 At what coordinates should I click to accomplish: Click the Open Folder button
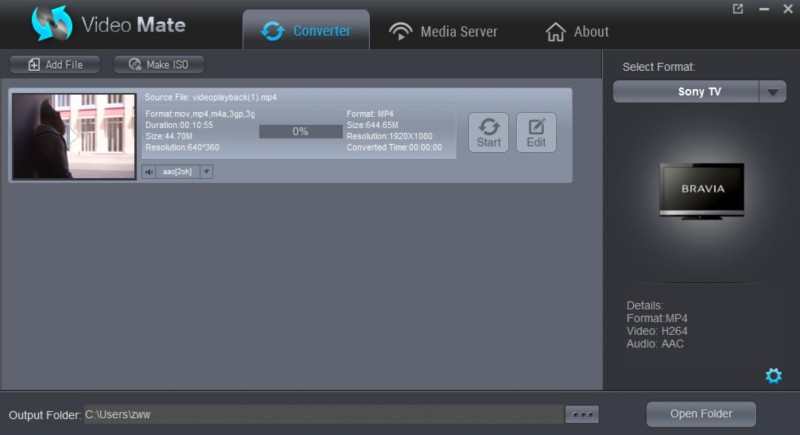(x=701, y=414)
